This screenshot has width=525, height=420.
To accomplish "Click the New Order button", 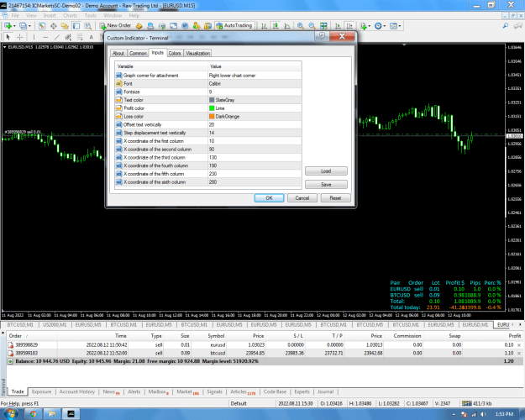I will (x=115, y=25).
